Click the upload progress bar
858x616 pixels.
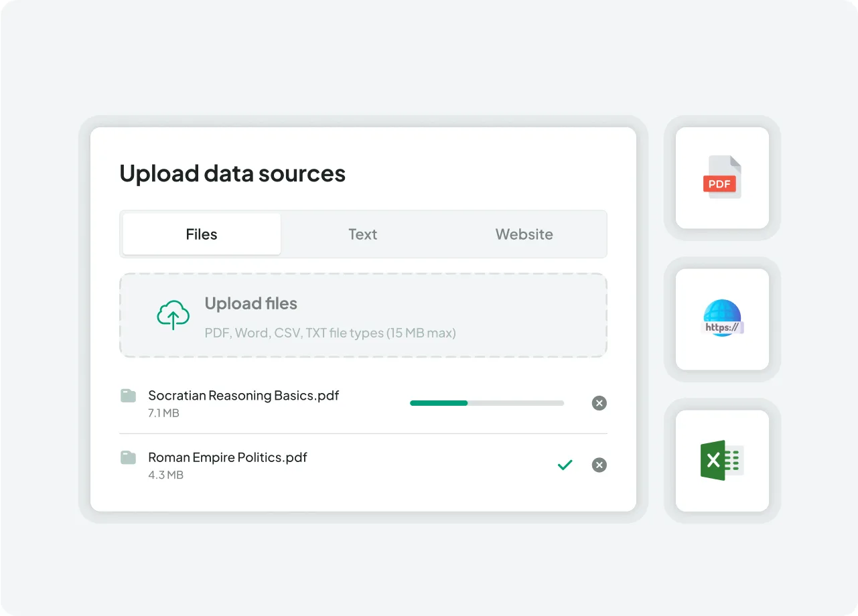coord(486,403)
